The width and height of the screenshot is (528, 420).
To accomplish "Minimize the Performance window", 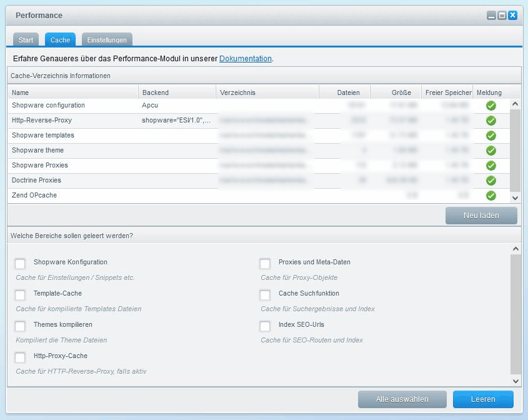I will click(491, 16).
